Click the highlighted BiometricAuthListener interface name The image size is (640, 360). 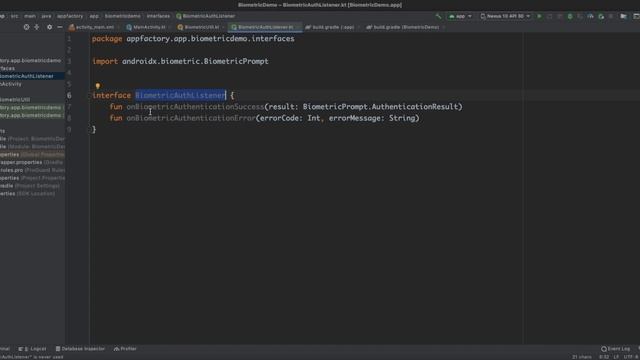coord(180,96)
